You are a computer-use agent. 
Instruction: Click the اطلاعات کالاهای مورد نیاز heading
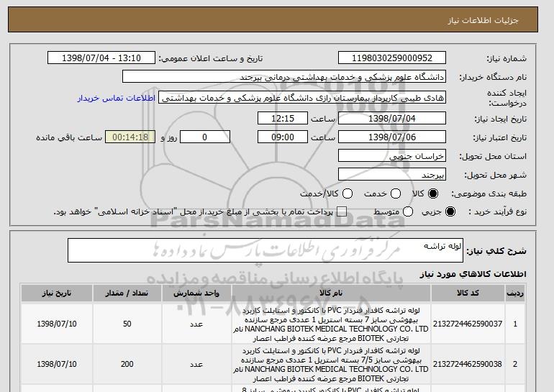tap(473, 274)
